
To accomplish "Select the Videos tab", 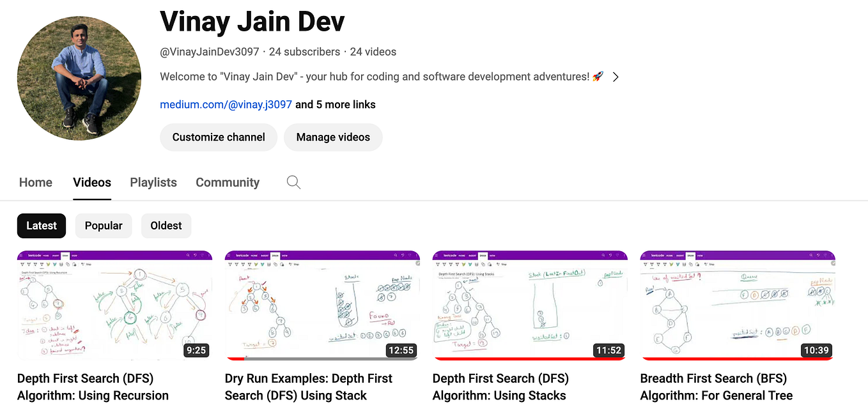I will (91, 182).
